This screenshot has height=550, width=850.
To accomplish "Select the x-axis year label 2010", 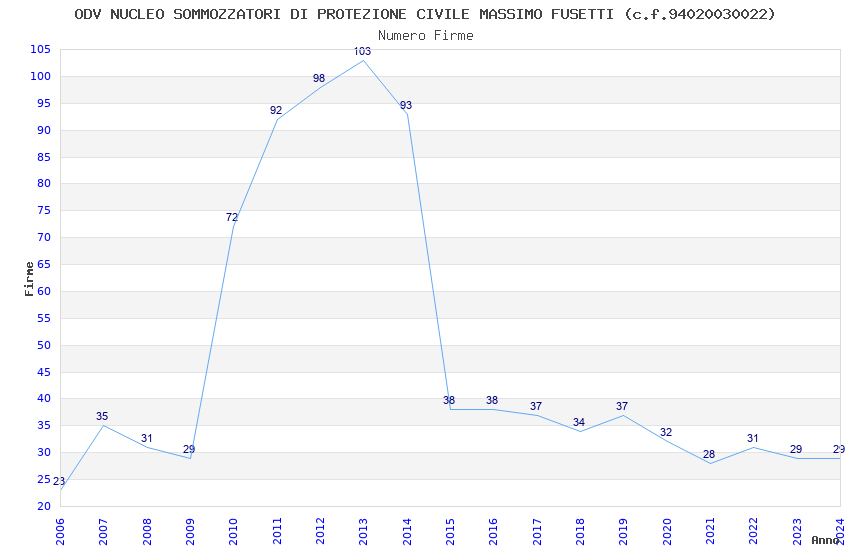I will [x=233, y=532].
